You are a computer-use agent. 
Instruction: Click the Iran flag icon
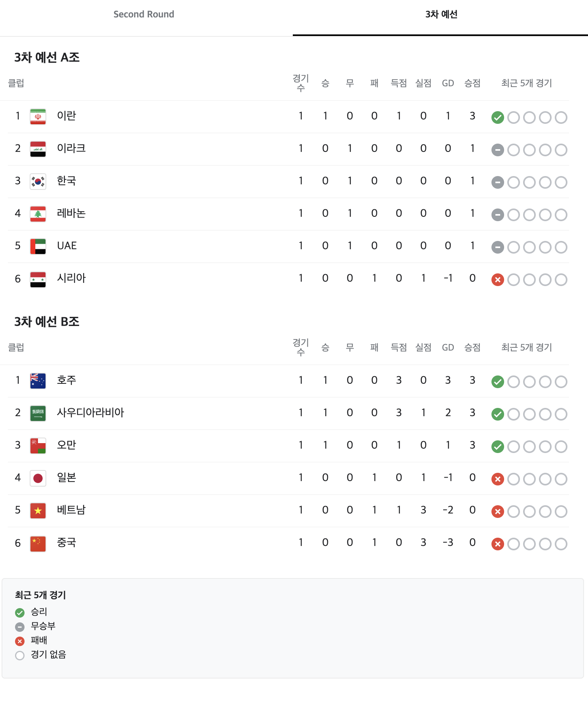click(x=38, y=116)
